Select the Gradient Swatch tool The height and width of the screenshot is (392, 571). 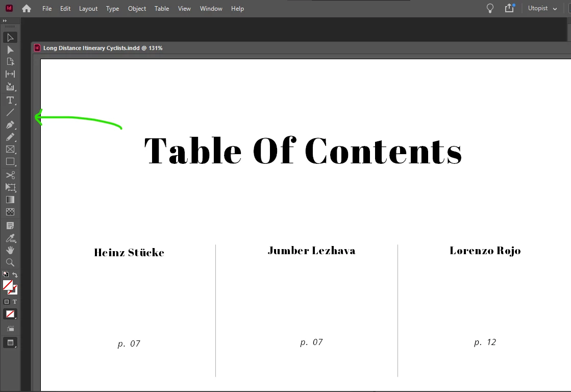[10, 200]
